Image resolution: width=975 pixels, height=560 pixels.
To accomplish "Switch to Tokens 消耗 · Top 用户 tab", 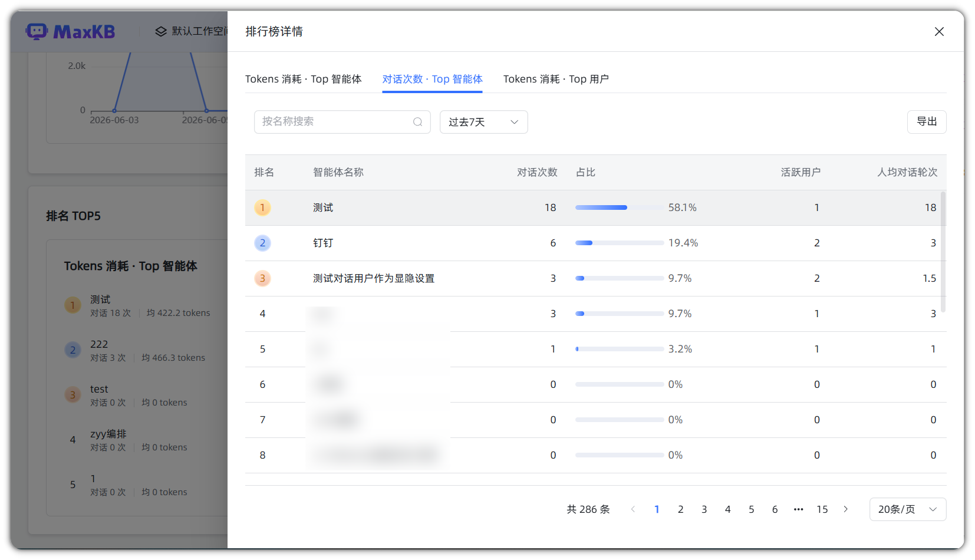I will tap(556, 79).
